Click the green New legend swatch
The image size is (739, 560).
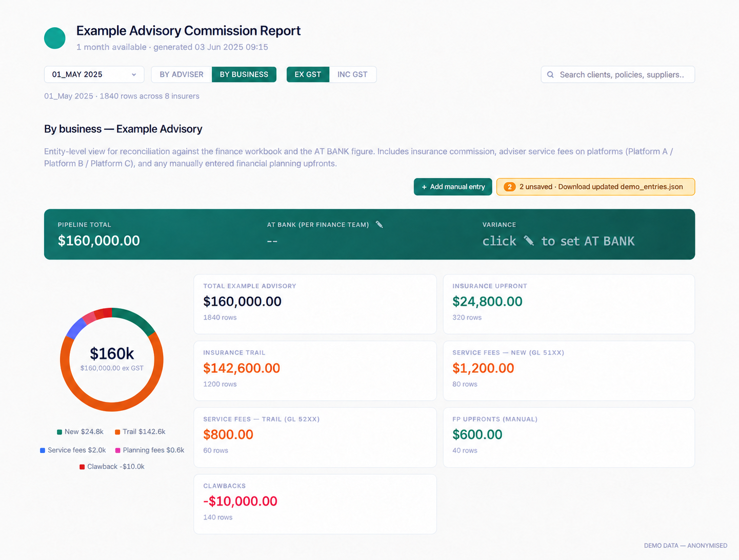pyautogui.click(x=59, y=432)
